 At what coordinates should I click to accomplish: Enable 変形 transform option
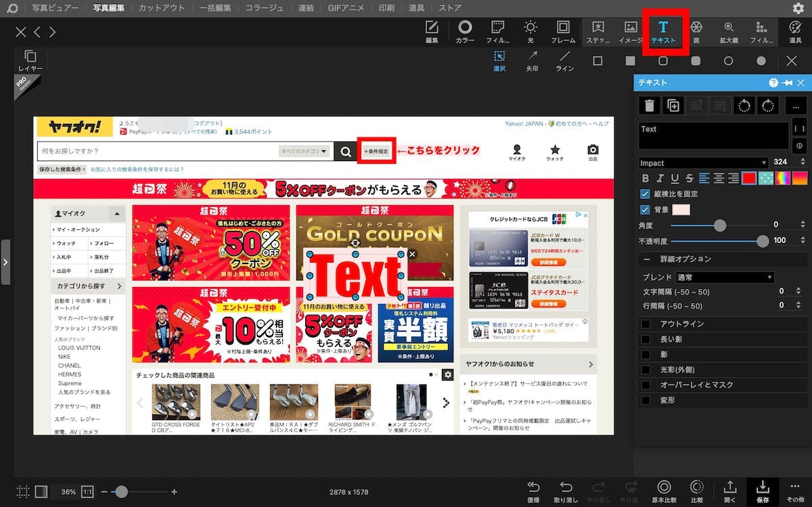[x=646, y=400]
